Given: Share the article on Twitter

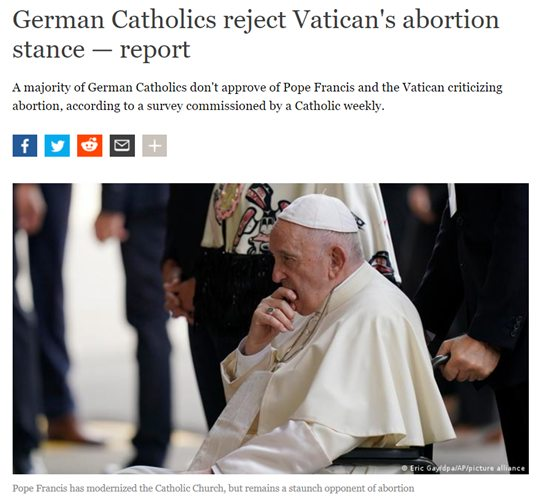Looking at the screenshot, I should (x=57, y=146).
